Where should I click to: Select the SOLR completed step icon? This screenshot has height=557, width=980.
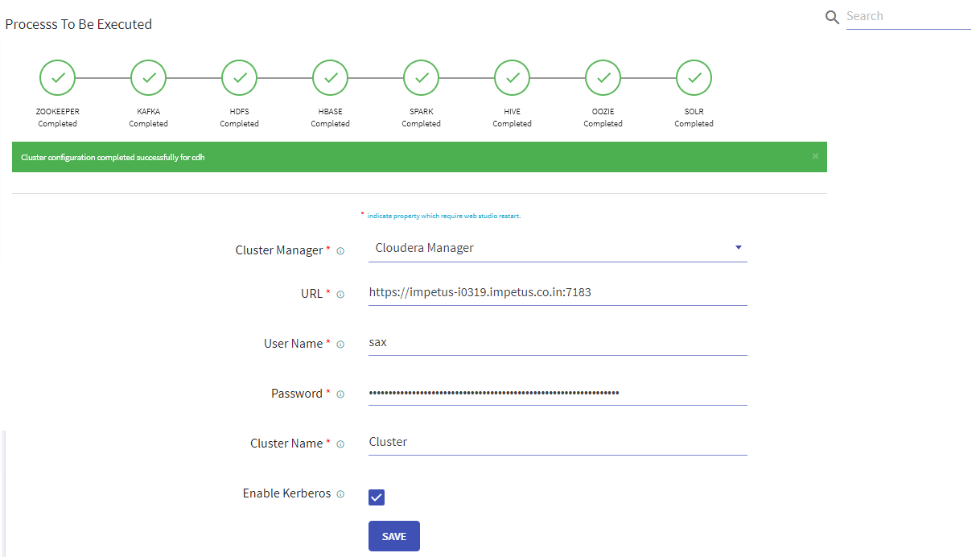coord(694,77)
